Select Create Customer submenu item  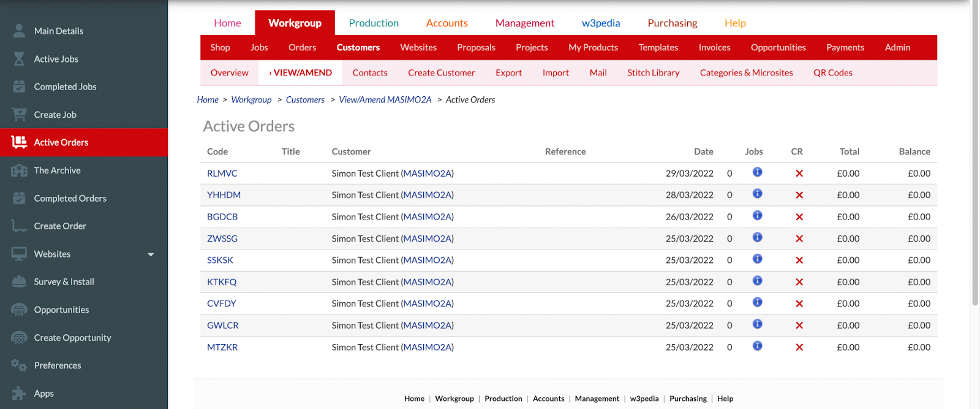point(442,72)
